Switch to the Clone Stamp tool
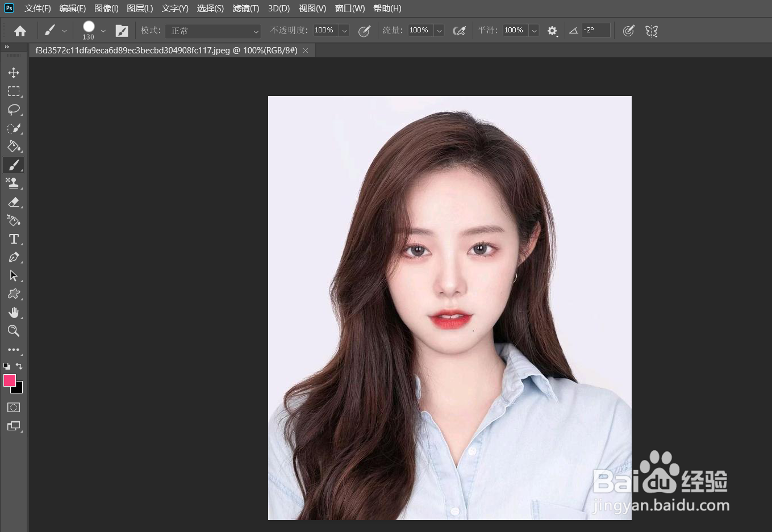 [x=14, y=183]
